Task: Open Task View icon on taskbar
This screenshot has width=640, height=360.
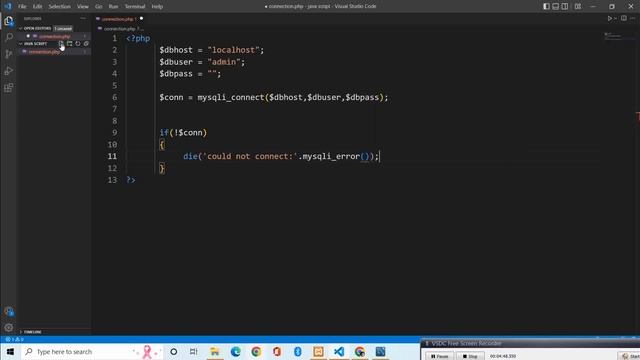Action: (x=193, y=351)
